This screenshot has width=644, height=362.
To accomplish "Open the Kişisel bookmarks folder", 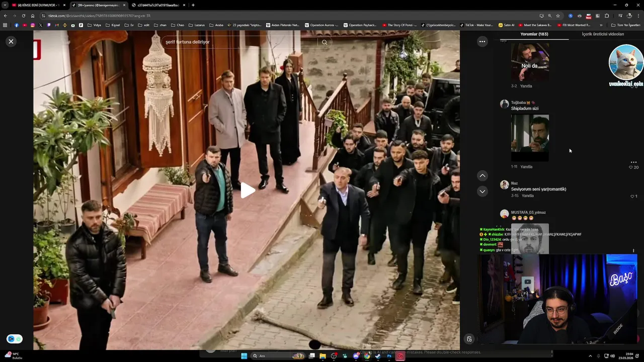I will click(x=113, y=25).
